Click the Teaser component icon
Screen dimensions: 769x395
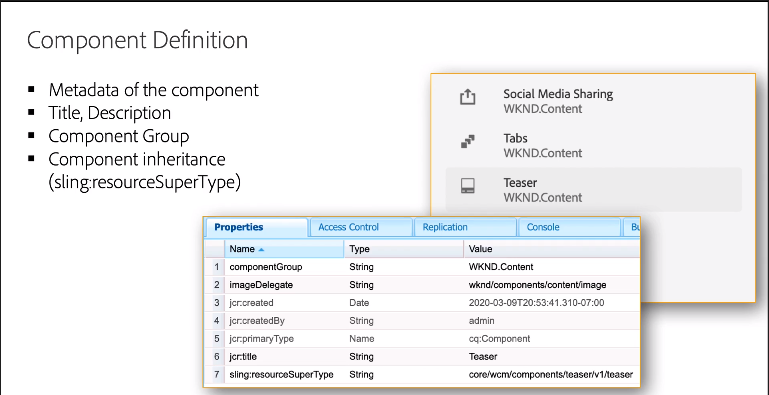468,186
